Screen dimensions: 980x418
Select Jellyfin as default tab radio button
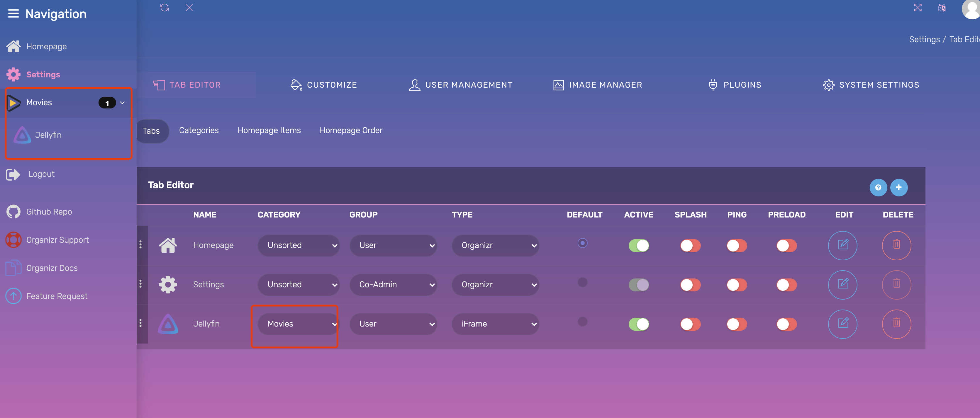582,322
